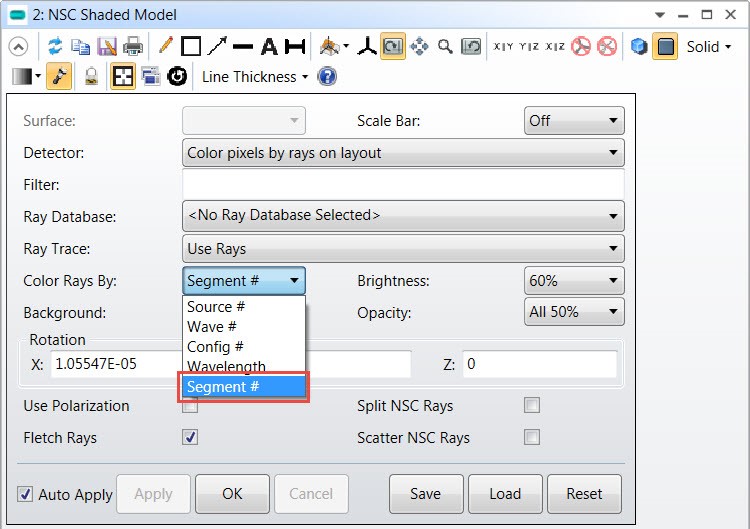Click the black circular rotate icon

[177, 76]
